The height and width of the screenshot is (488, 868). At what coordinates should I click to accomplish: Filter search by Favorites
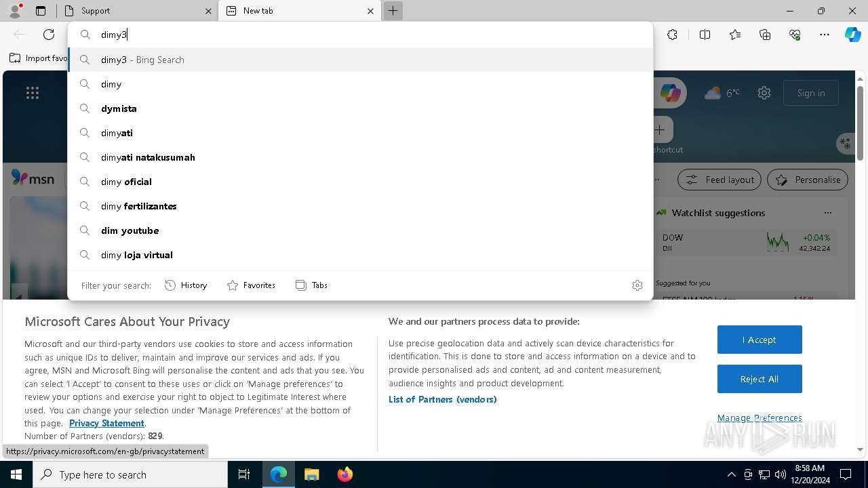point(251,285)
